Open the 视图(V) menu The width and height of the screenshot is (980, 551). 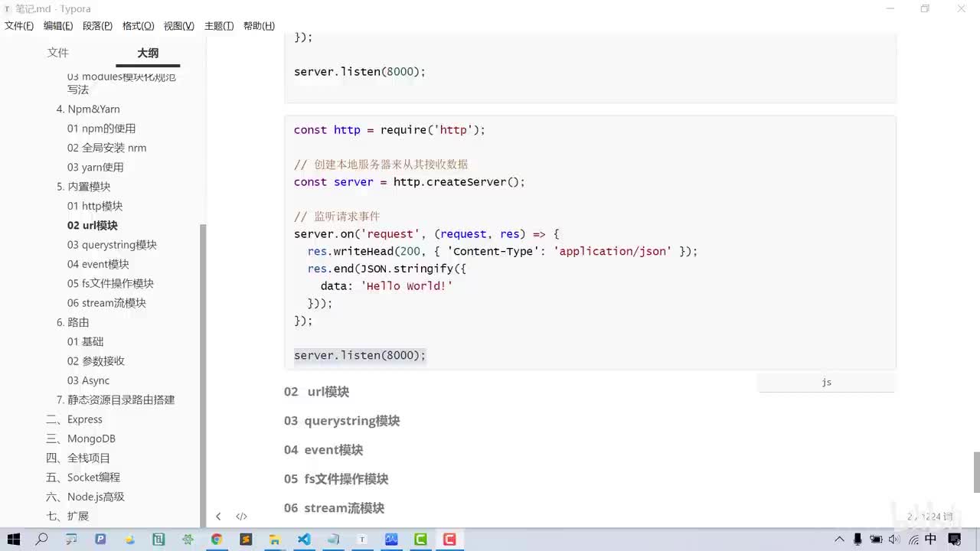(x=178, y=26)
